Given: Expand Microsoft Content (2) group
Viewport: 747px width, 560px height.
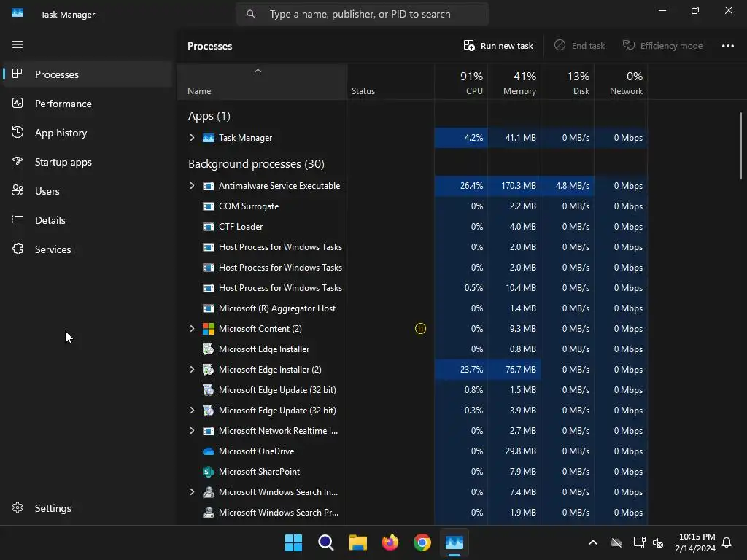Looking at the screenshot, I should coord(192,329).
